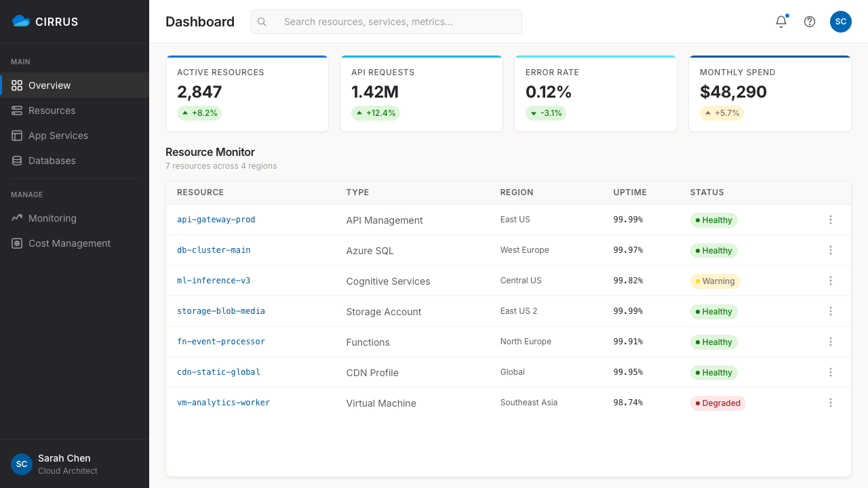The image size is (868, 488).
Task: Open actions menu for db-cluster-main
Action: point(831,250)
